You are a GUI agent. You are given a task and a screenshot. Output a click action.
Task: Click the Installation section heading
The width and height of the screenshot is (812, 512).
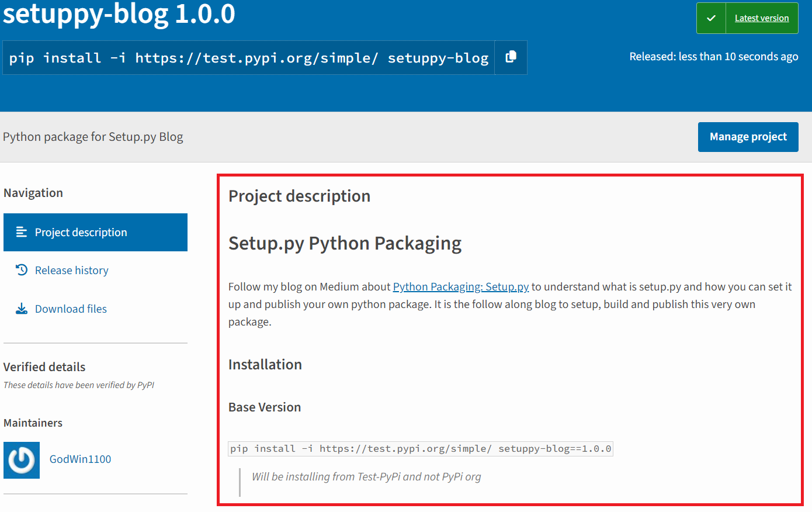265,365
